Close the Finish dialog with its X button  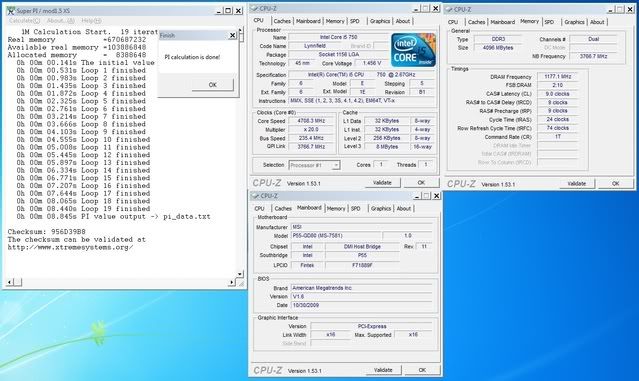pyautogui.click(x=232, y=35)
